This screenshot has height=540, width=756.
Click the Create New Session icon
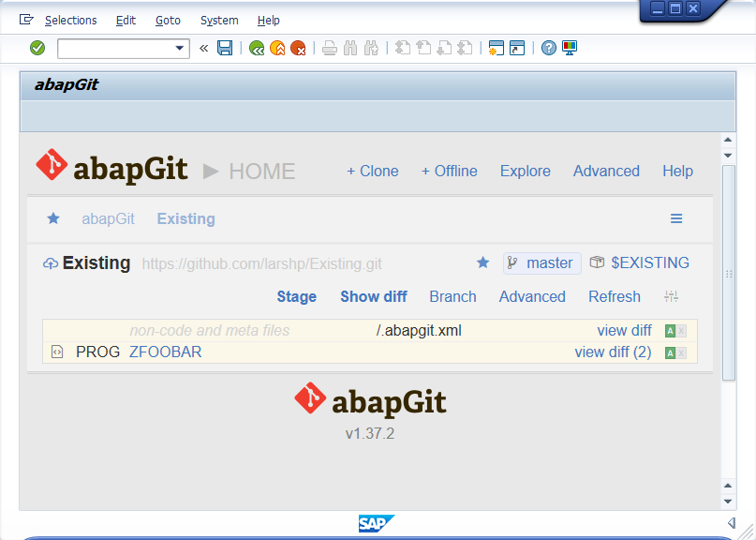(x=497, y=48)
